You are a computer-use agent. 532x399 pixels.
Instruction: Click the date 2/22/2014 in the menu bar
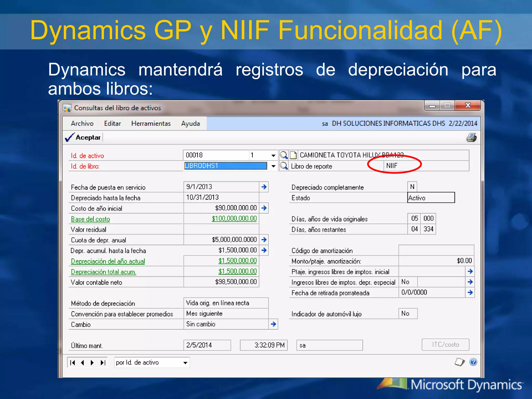pos(463,123)
